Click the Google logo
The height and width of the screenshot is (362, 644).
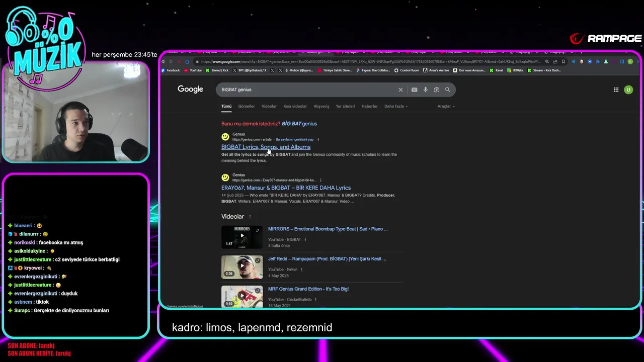[x=190, y=89]
